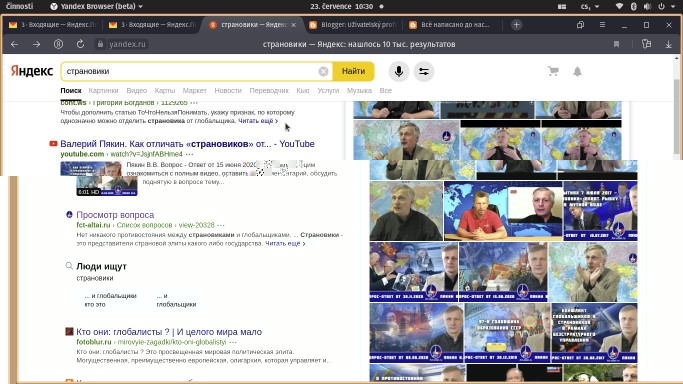
Task: Expand the Yandex Browser (beta) app menu
Action: pos(97,6)
